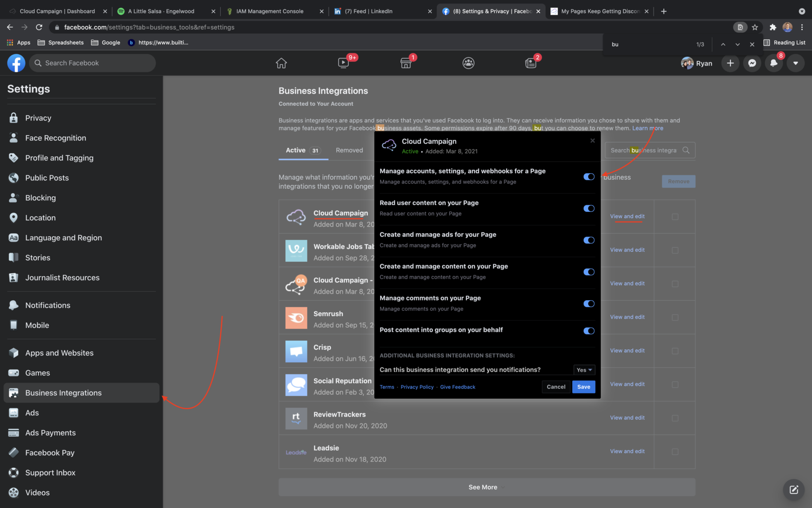Open the Notifications bell icon
812x508 pixels.
773,63
